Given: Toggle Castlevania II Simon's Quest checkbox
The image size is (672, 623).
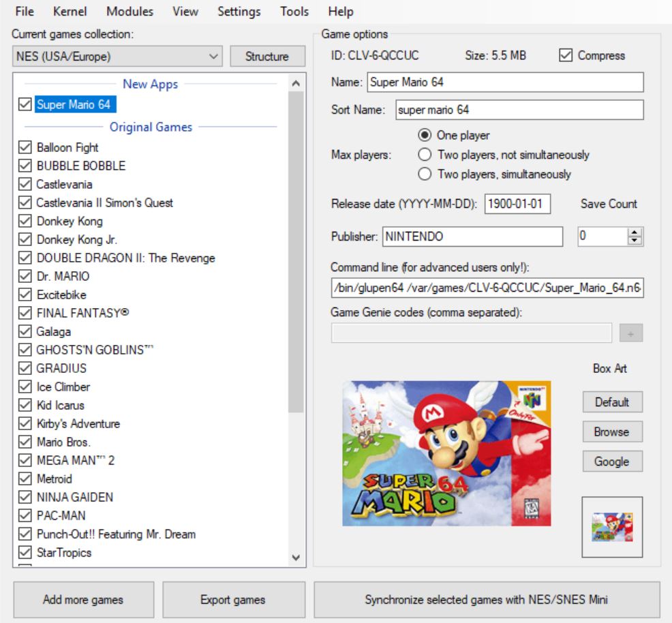Looking at the screenshot, I should [25, 202].
